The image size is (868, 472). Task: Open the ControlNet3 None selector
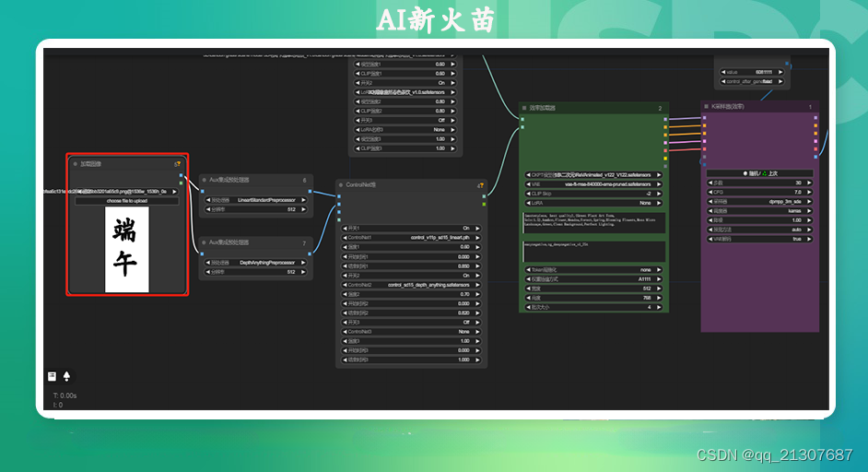(411, 332)
